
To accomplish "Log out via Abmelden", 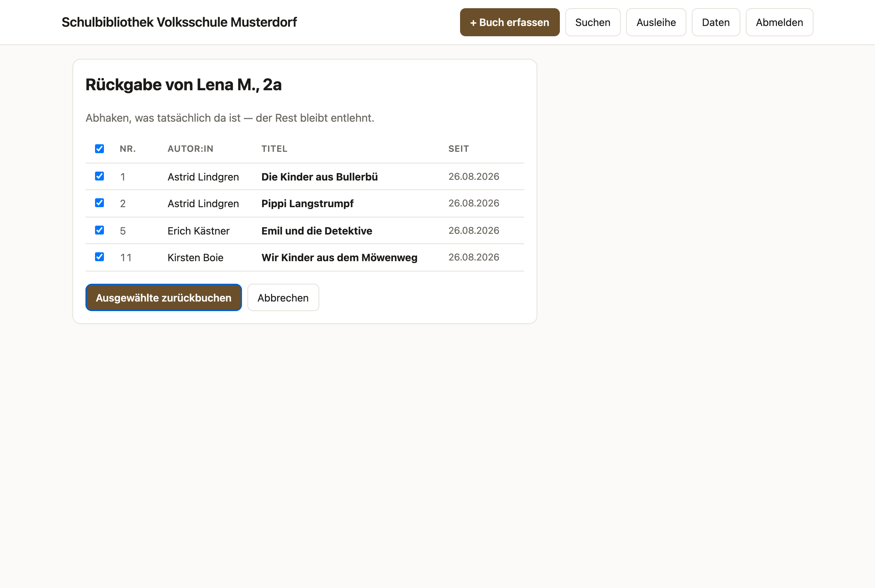I will [x=779, y=22].
